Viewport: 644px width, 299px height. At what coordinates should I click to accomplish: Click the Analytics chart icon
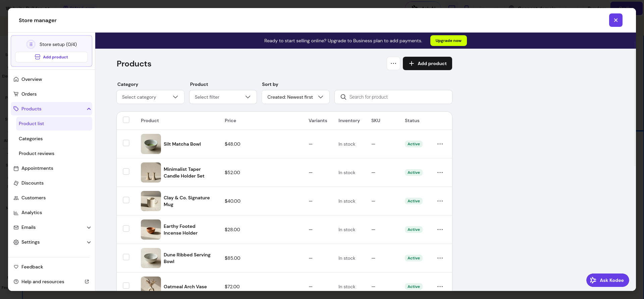tap(16, 213)
